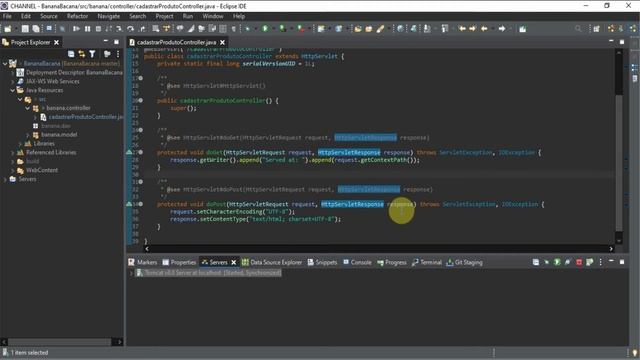Switch to the Markers tab
This screenshot has height=360, width=640.
tap(143, 262)
